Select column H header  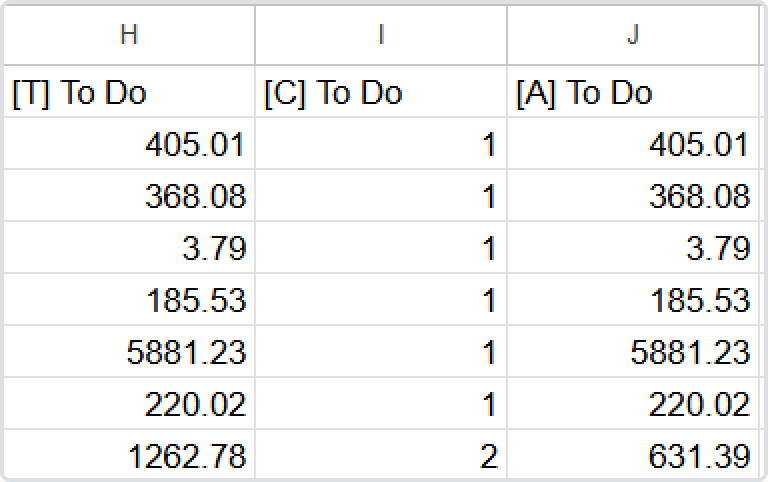tap(129, 35)
